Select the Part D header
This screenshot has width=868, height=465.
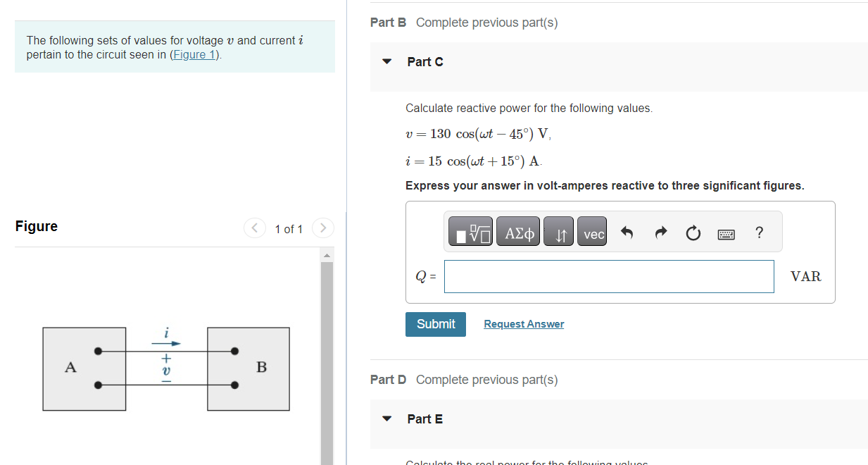(388, 379)
